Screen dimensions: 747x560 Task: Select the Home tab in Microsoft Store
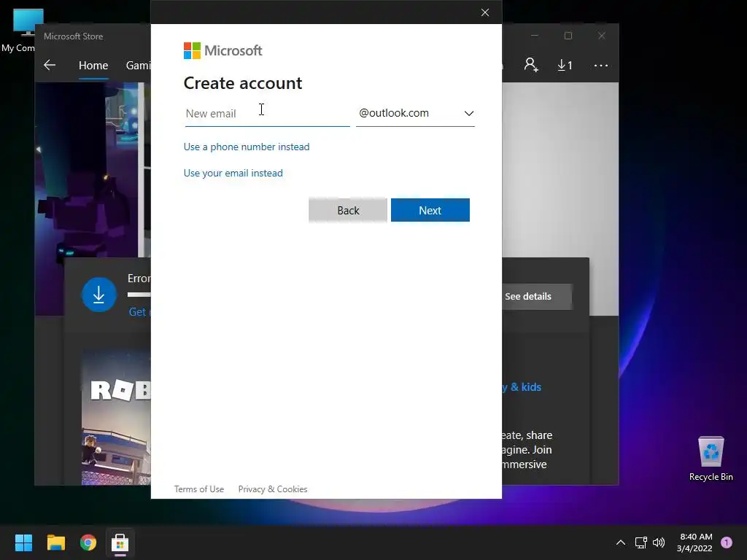[93, 66]
